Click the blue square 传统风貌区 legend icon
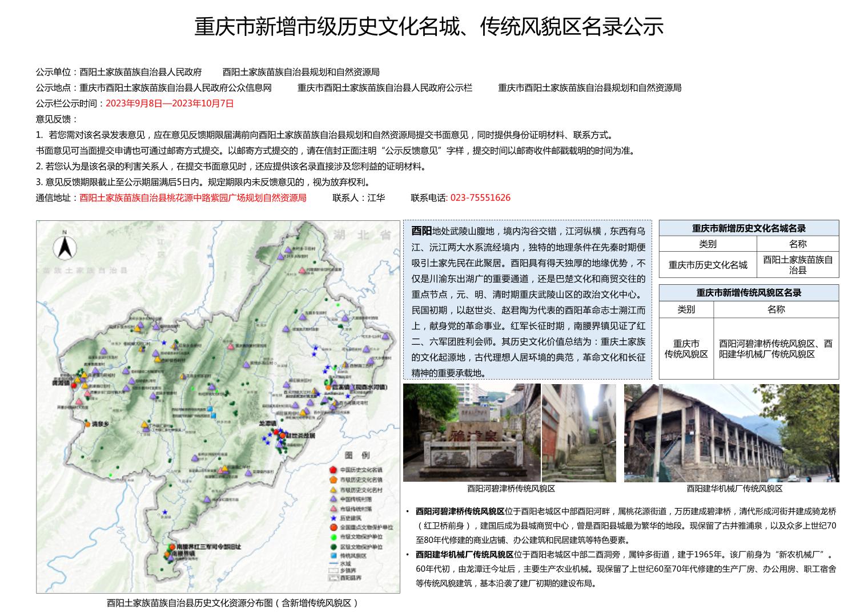The image size is (868, 613). coord(333,555)
